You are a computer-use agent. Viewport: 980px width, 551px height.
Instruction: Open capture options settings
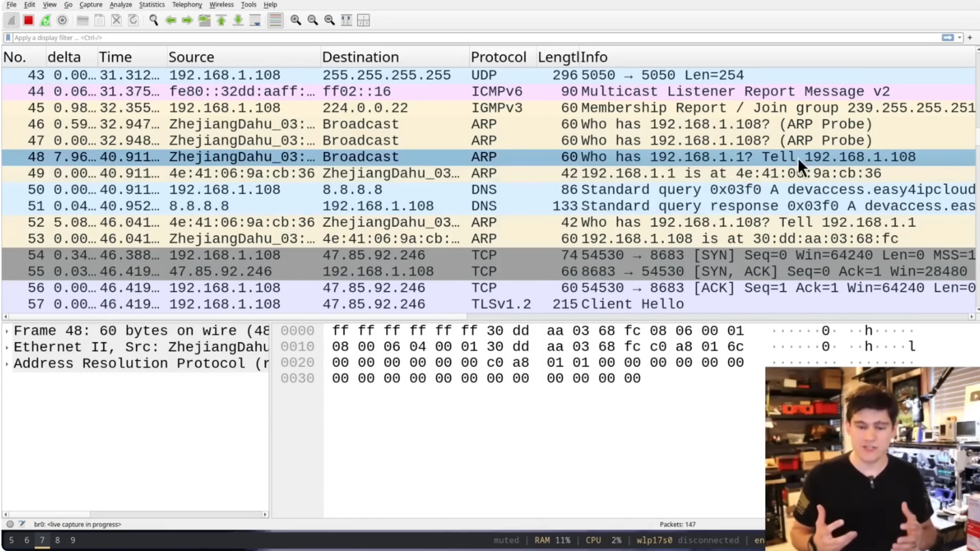pyautogui.click(x=62, y=20)
